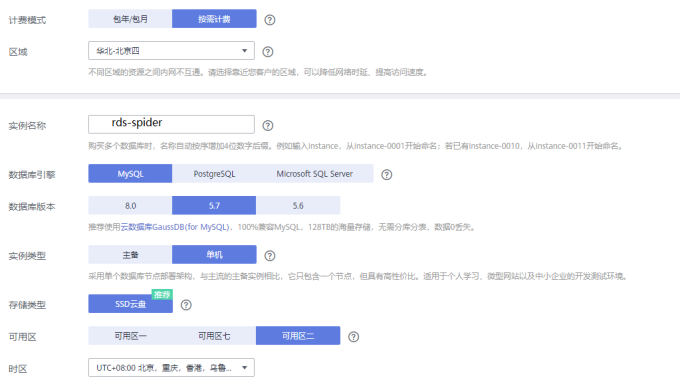The height and width of the screenshot is (392, 680).
Task: Select SSD云盘 storage type
Action: click(x=130, y=304)
